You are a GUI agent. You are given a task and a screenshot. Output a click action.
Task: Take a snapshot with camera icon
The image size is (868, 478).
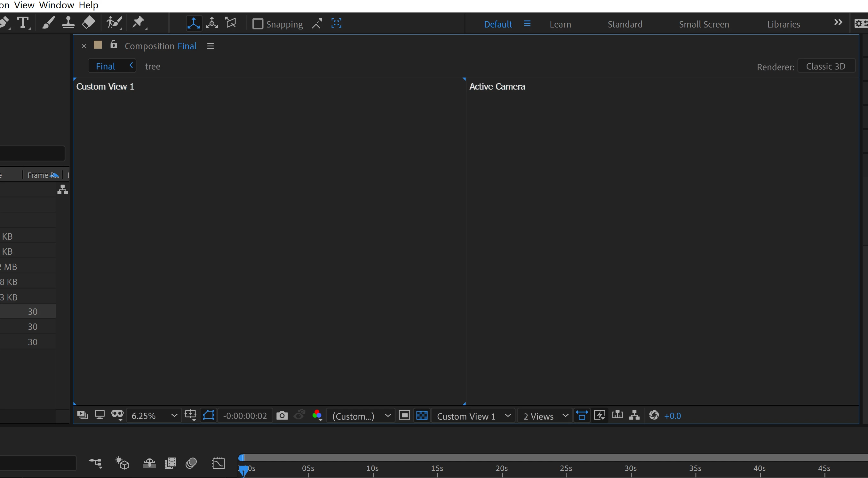click(x=282, y=415)
